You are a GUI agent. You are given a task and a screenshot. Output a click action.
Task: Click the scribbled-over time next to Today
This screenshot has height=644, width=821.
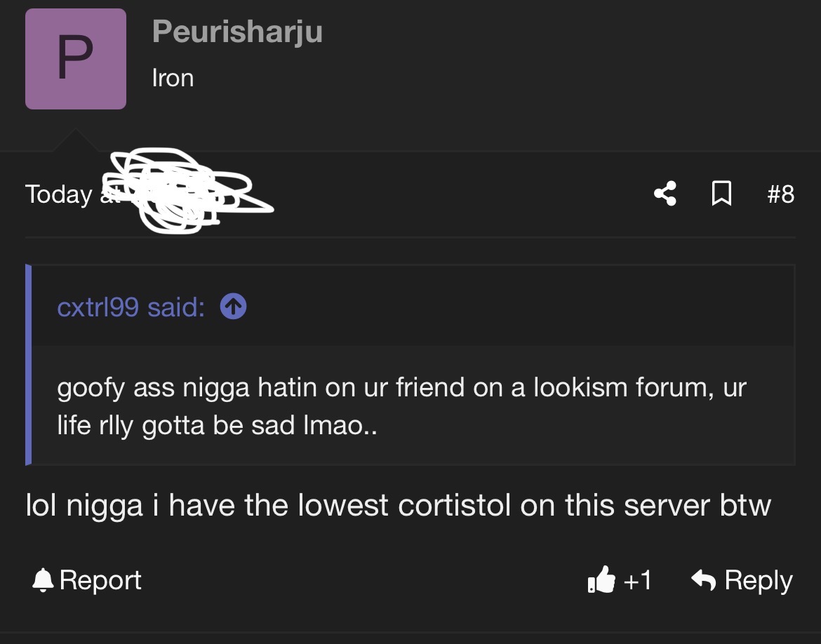pyautogui.click(x=189, y=191)
